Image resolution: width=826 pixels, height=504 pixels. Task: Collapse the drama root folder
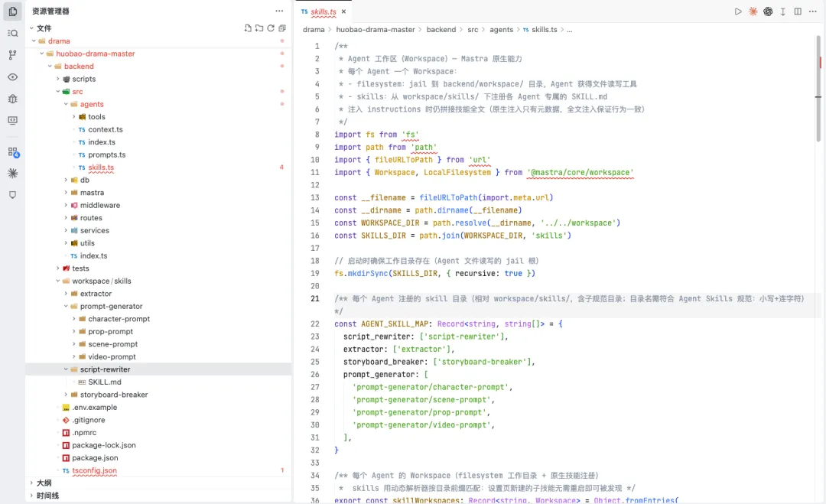34,41
